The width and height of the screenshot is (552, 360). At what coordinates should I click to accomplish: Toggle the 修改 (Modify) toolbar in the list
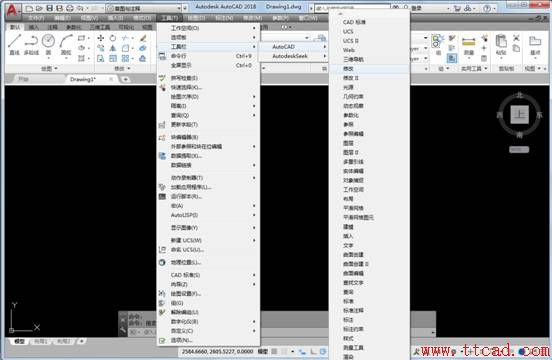tap(369, 69)
